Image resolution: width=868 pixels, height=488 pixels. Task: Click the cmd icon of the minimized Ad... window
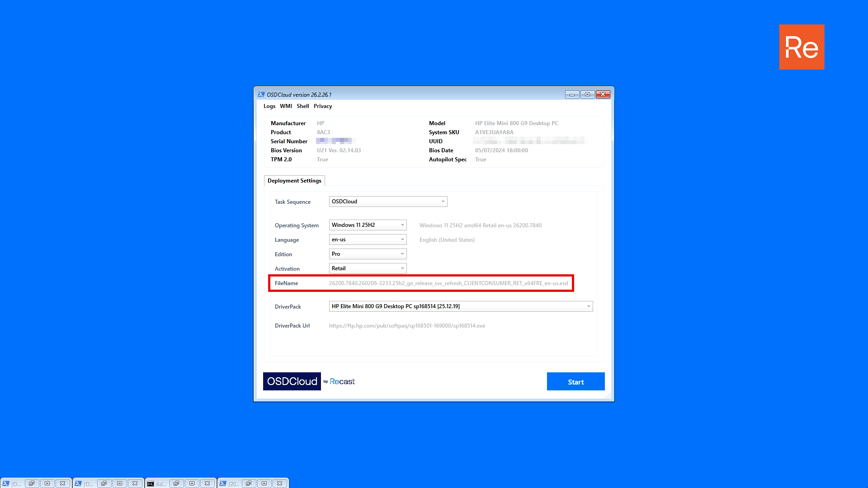151,484
